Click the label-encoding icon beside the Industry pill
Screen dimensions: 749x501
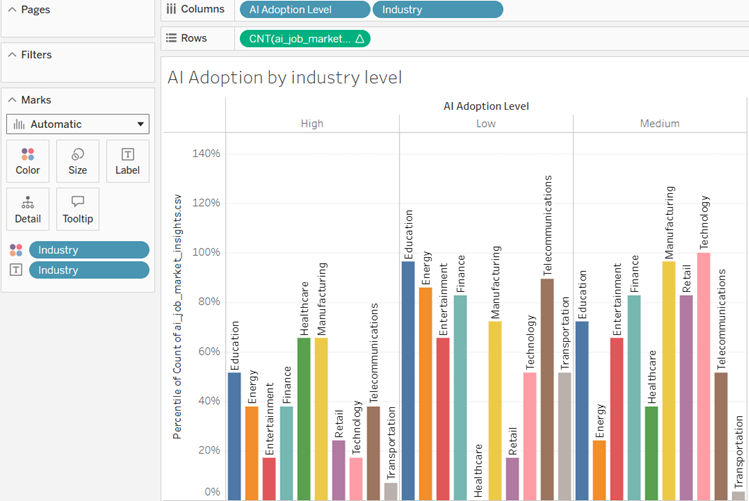(x=15, y=270)
